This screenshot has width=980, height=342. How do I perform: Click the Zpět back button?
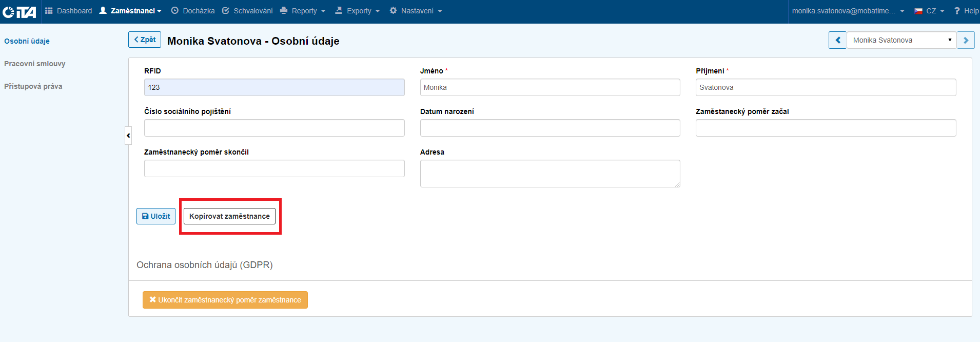click(x=145, y=40)
